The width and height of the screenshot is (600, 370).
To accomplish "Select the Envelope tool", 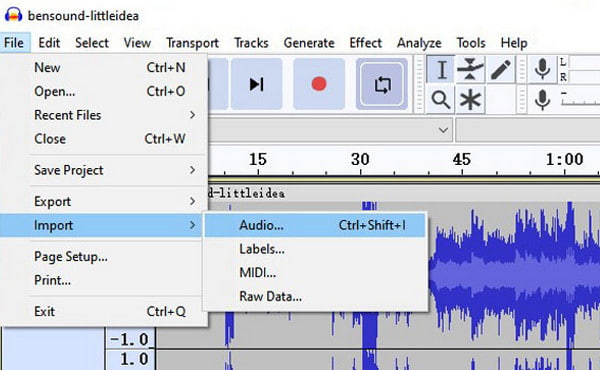I will point(470,70).
